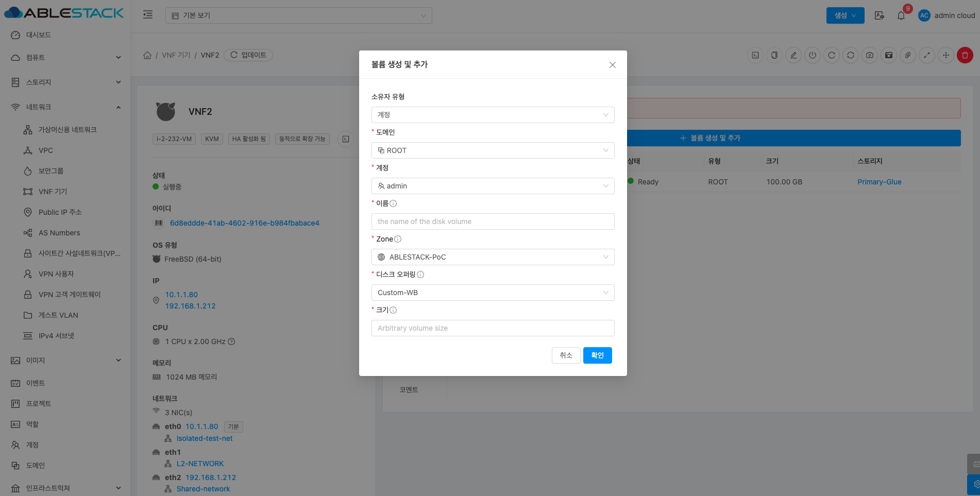Open the 기본 보기 view selector
The height and width of the screenshot is (496, 980).
click(299, 15)
